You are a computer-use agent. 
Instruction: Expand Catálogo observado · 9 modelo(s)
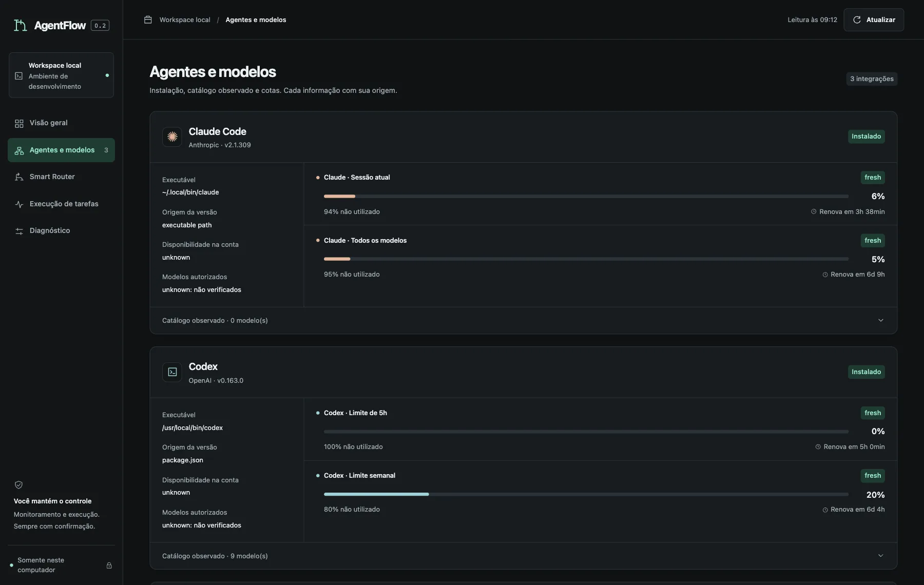click(x=523, y=556)
